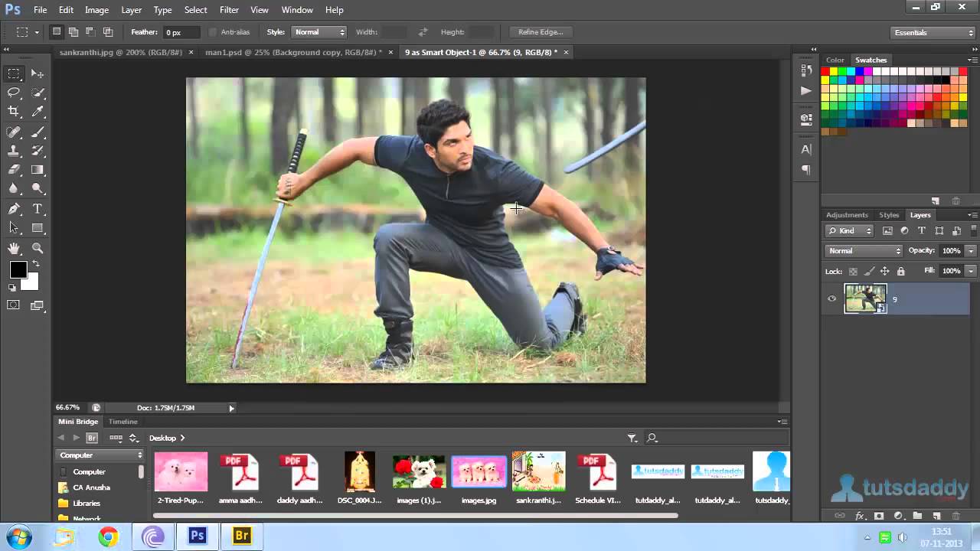Open the Filter menu
This screenshot has width=980, height=551.
229,10
